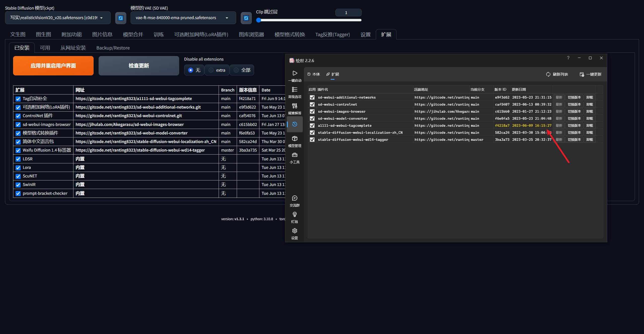Open the 交流群 chat icon
The image size is (644, 334).
pyautogui.click(x=295, y=198)
